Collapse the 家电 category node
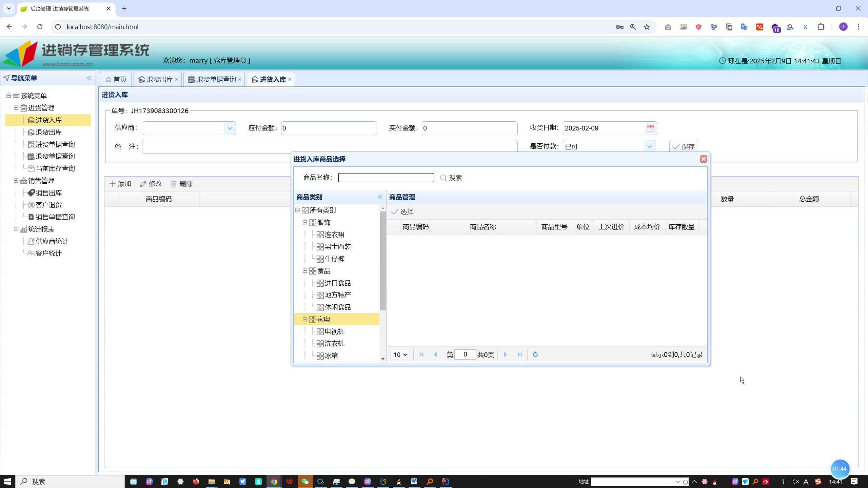868x488 pixels. pyautogui.click(x=305, y=319)
